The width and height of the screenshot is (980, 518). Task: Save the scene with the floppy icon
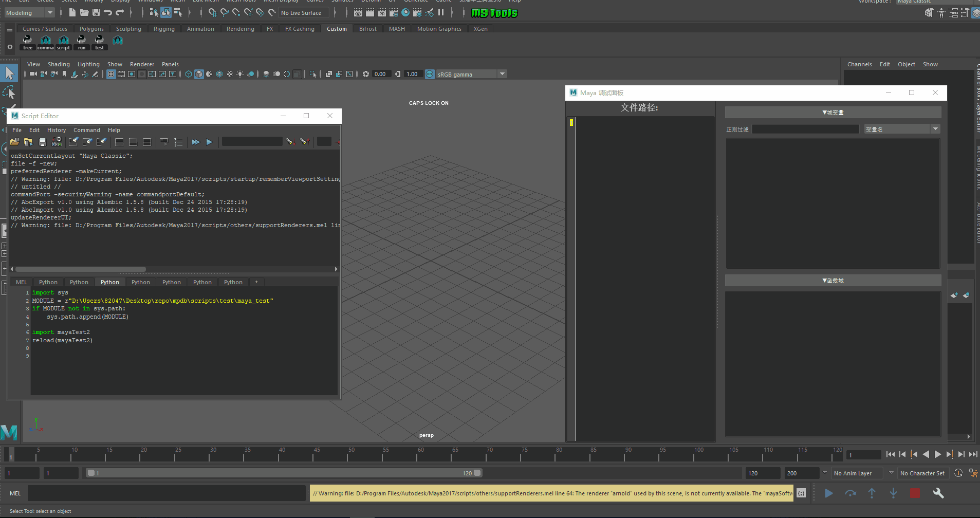tap(96, 12)
